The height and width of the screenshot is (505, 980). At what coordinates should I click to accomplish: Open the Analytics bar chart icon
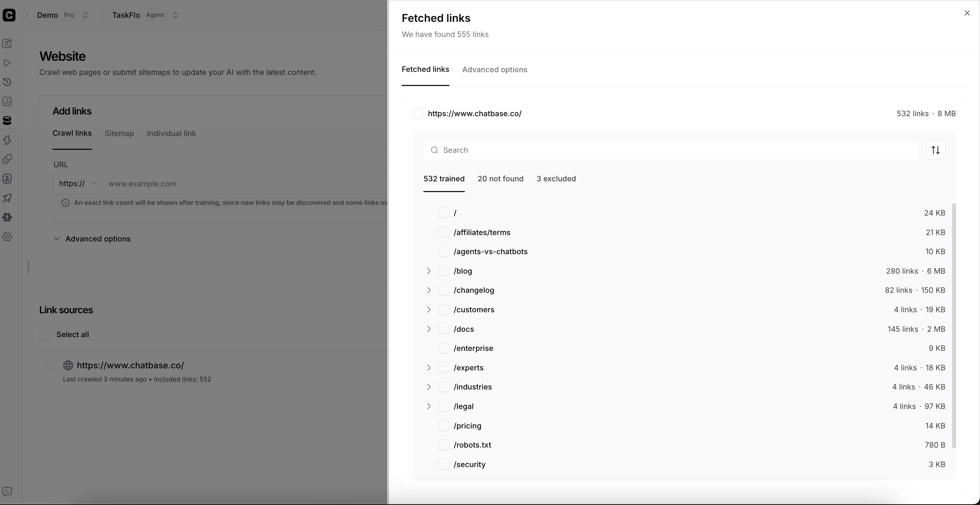[x=7, y=101]
